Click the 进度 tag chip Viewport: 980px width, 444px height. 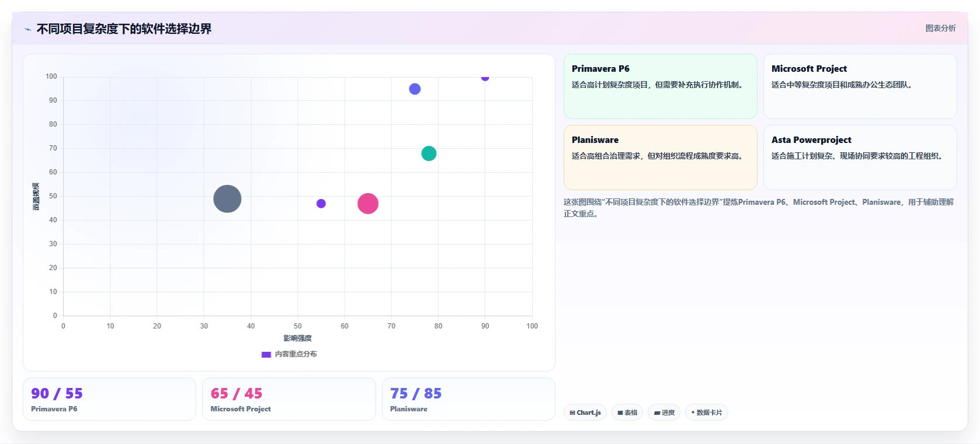[x=664, y=412]
